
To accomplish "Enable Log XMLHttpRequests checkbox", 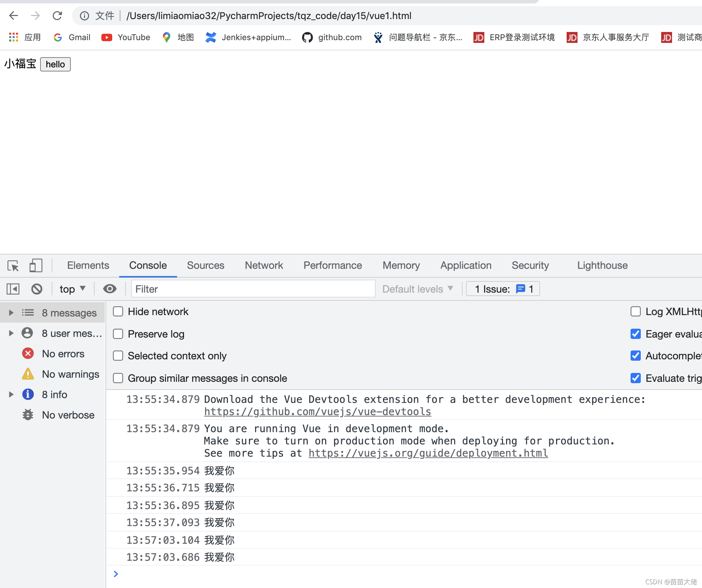I will pos(636,312).
